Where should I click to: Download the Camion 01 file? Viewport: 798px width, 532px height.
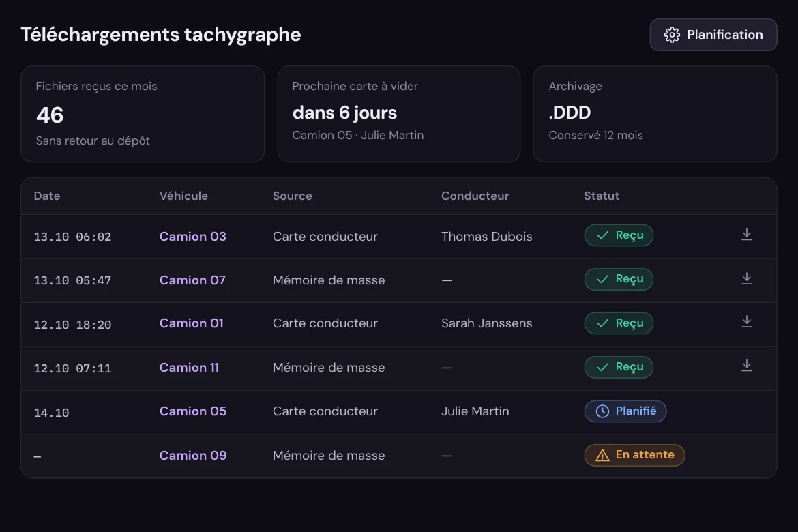(x=747, y=322)
